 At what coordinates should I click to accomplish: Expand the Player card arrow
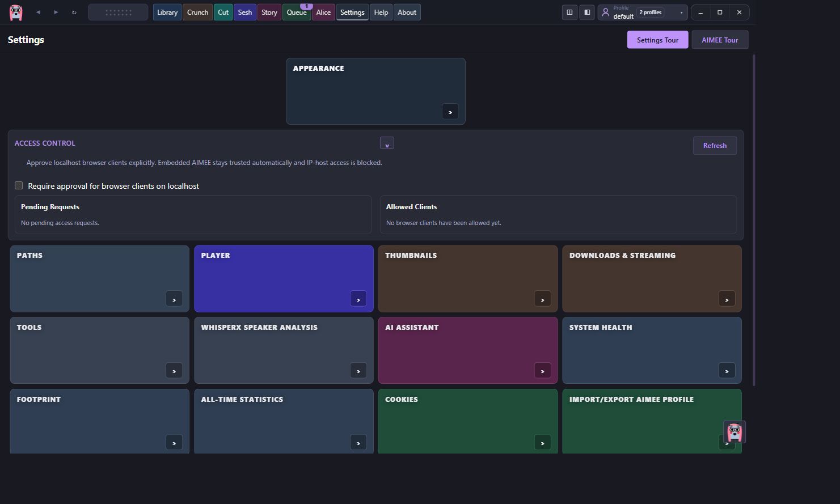click(x=358, y=299)
